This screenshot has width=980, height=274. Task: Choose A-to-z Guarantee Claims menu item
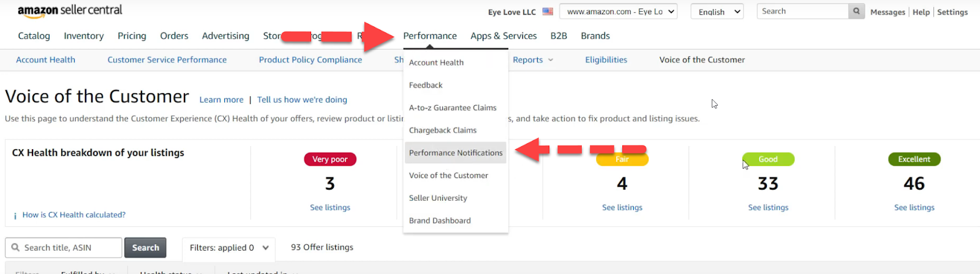pyautogui.click(x=453, y=108)
